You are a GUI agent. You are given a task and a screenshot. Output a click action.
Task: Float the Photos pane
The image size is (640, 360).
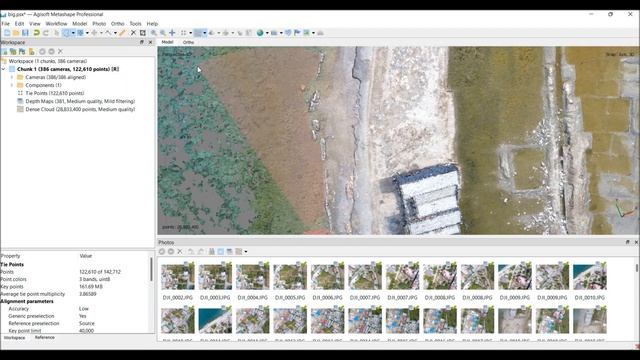click(x=628, y=242)
